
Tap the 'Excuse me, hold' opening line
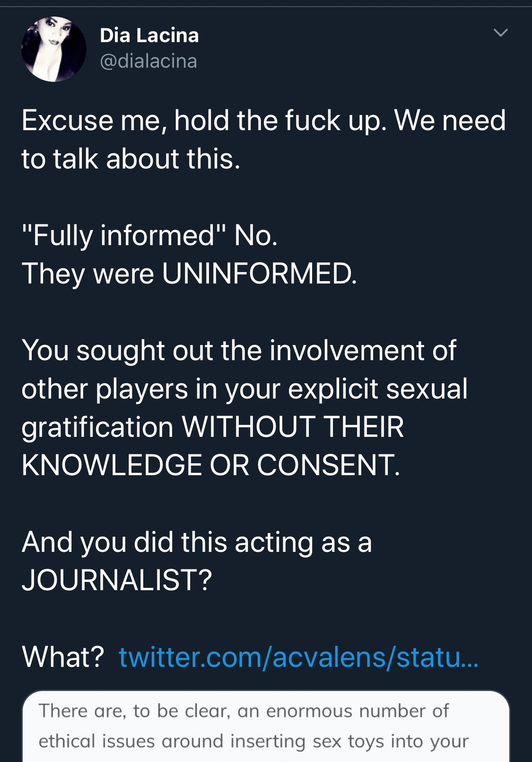(264, 120)
